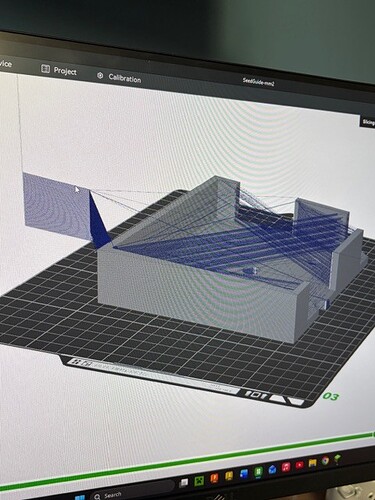Screen dimensions: 375x500
Task: Open YouTube from the taskbar
Action: (x=299, y=464)
